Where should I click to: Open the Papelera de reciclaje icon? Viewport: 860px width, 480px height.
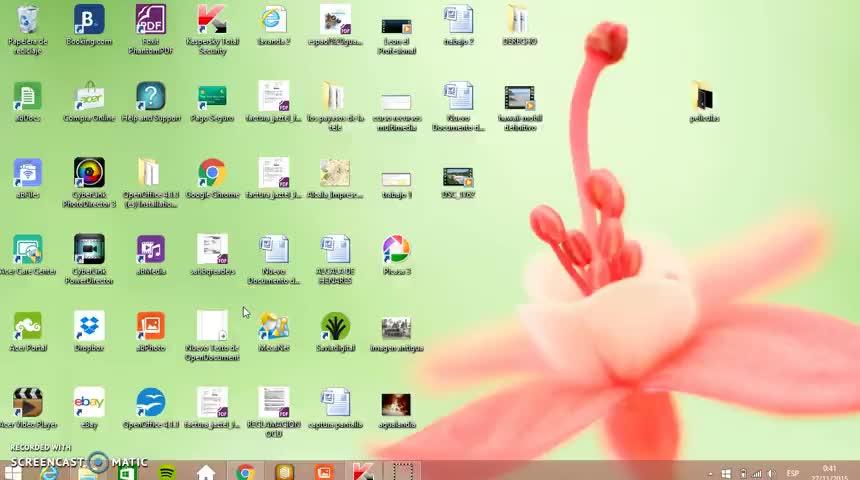coord(28,21)
